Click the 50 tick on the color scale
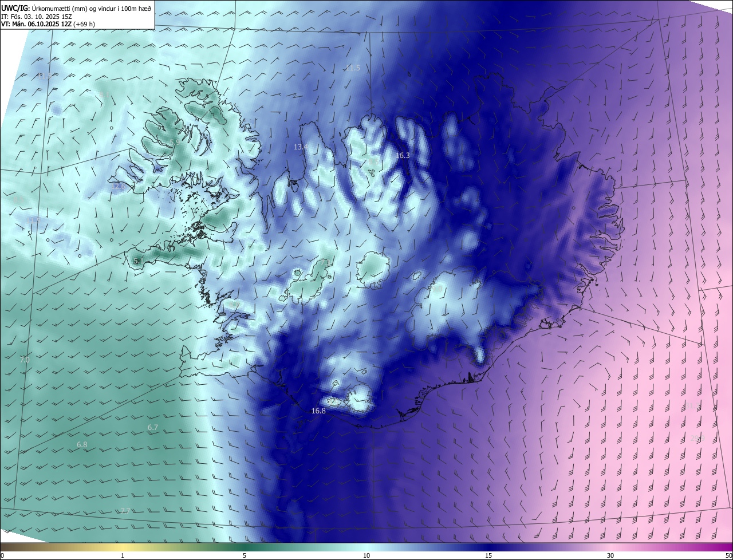Screen dimensions: 733x560 click(728, 556)
